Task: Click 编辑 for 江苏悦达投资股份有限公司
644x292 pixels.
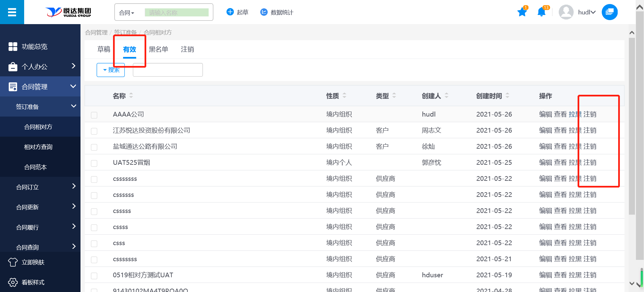Action: [x=545, y=130]
